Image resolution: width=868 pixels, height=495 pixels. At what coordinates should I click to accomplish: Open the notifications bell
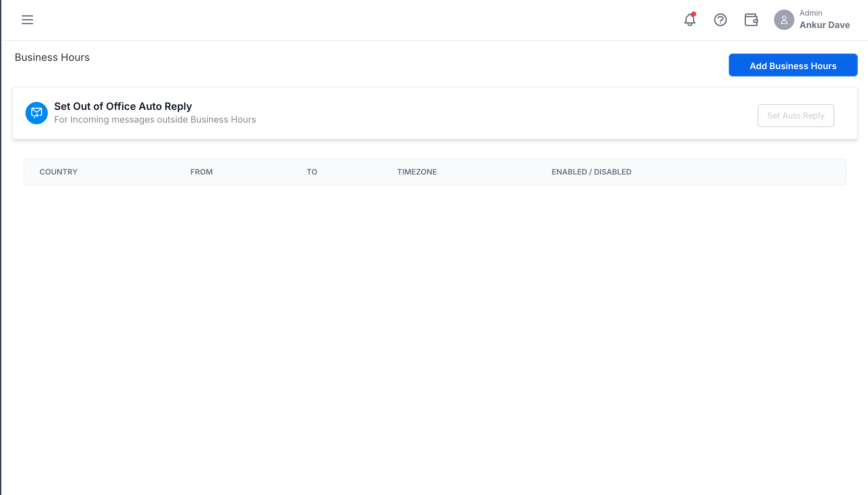pyautogui.click(x=690, y=20)
